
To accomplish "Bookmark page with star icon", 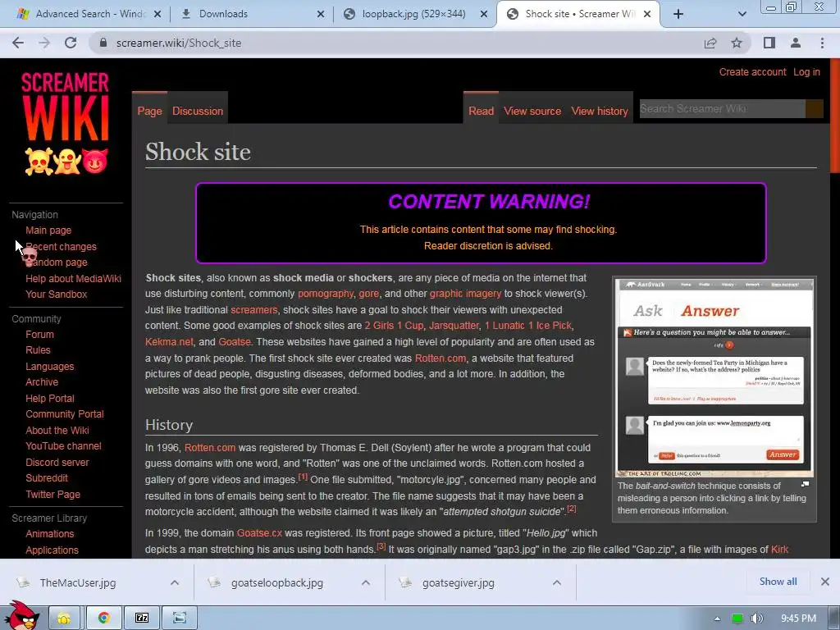I will 737,43.
